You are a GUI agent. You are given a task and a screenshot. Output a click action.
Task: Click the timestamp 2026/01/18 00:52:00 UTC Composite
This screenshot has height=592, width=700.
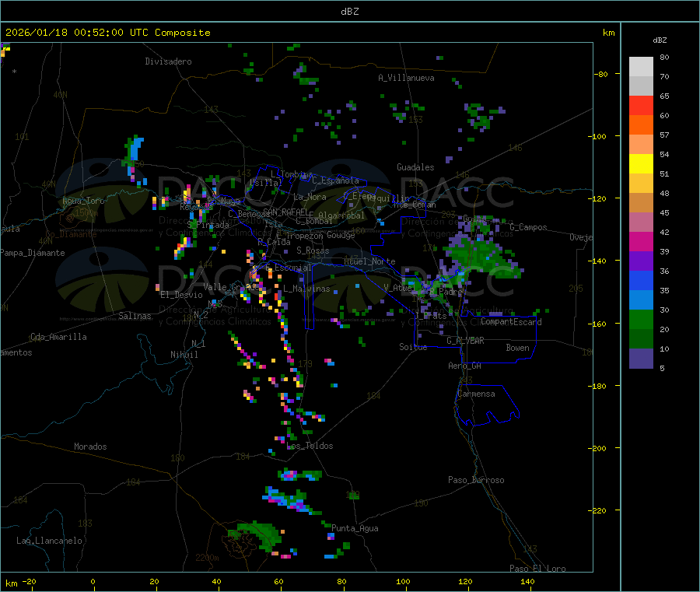(107, 33)
